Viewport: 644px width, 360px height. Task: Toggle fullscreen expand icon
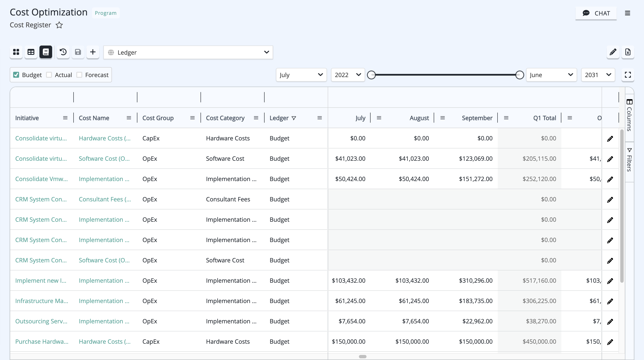point(628,75)
